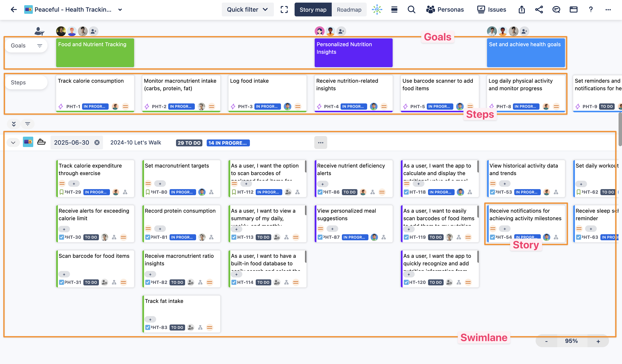622x364 pixels.
Task: Click the collapse-all double chevron icon
Action: [14, 124]
